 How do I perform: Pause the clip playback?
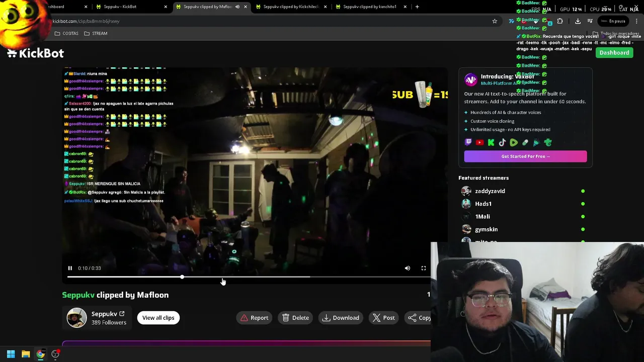(70, 268)
